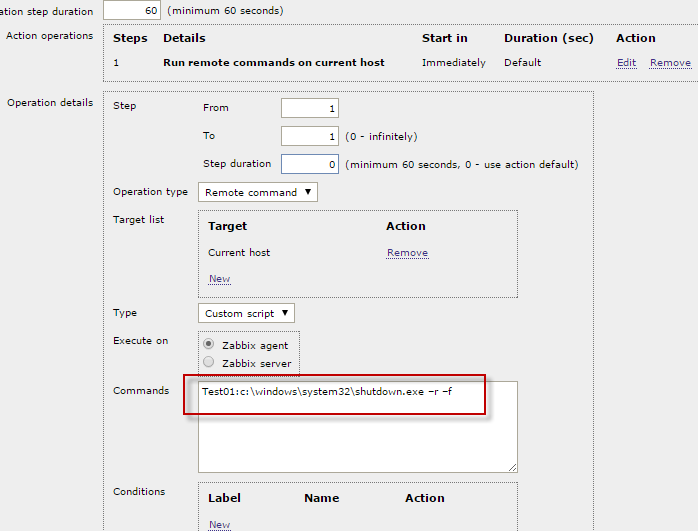This screenshot has height=531, width=698.
Task: Grab the Commands textarea resize handle
Action: (512, 467)
